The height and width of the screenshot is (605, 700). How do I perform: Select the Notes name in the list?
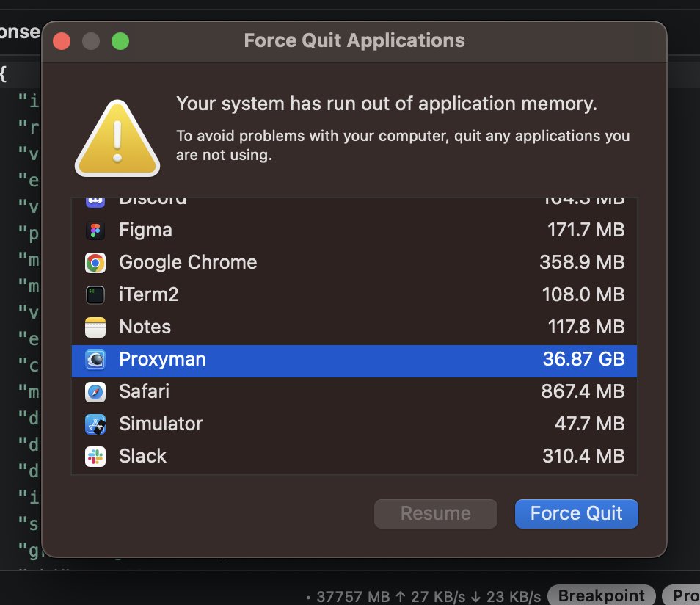[145, 327]
